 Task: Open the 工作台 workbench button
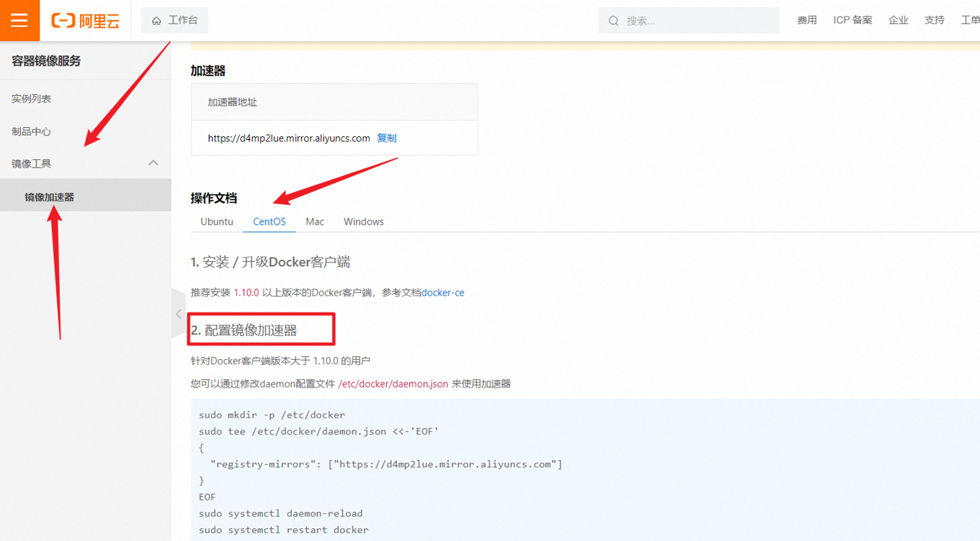174,20
